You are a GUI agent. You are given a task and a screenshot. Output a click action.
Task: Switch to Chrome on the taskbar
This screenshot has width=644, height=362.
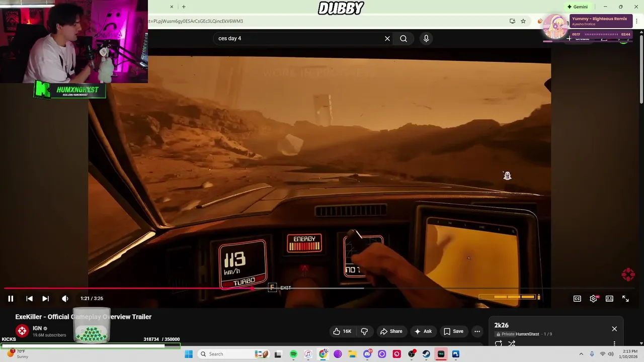pos(323,354)
